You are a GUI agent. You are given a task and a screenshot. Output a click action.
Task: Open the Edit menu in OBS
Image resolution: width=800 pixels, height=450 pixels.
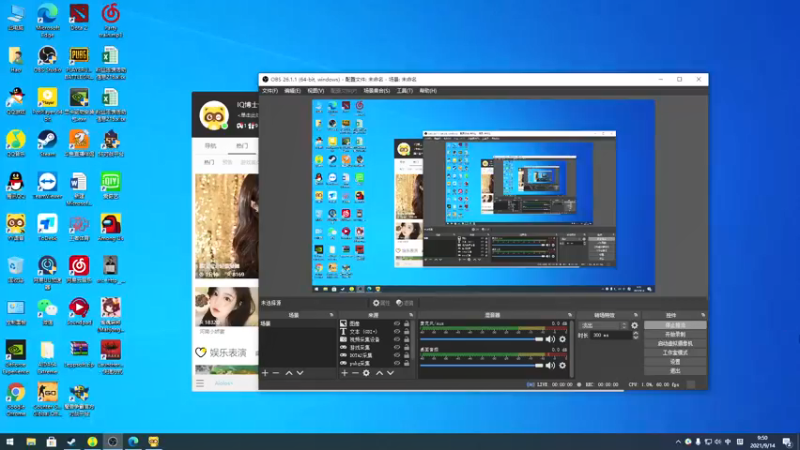point(292,91)
